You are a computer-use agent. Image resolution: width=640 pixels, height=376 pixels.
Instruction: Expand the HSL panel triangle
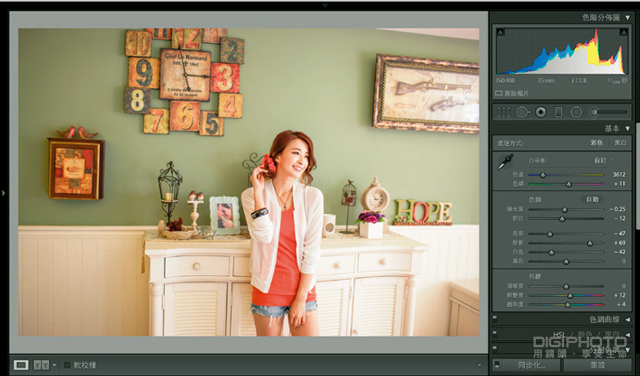[x=628, y=335]
